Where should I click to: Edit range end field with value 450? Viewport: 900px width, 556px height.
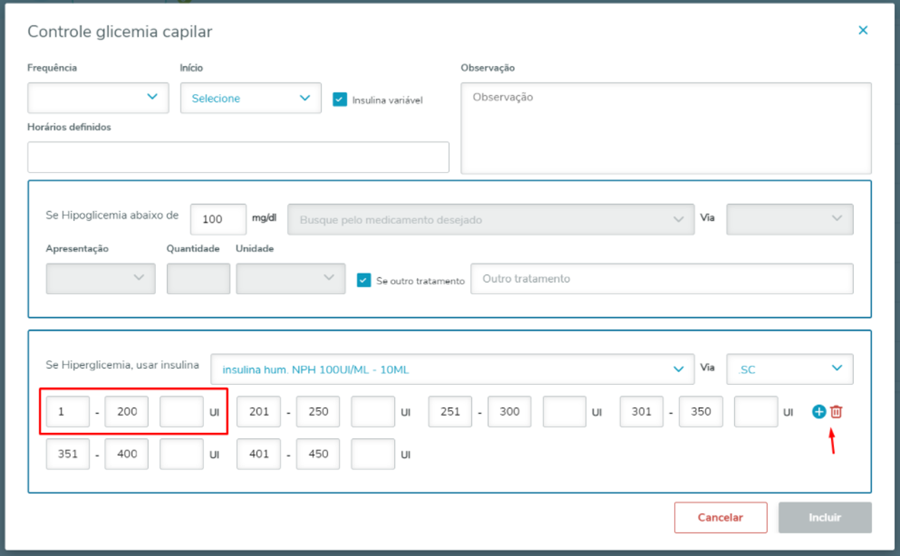[x=318, y=454]
